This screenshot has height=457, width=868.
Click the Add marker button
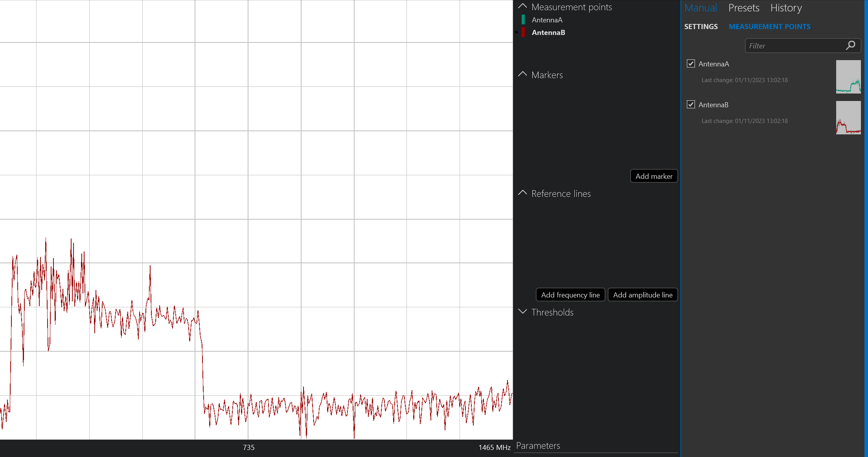654,176
